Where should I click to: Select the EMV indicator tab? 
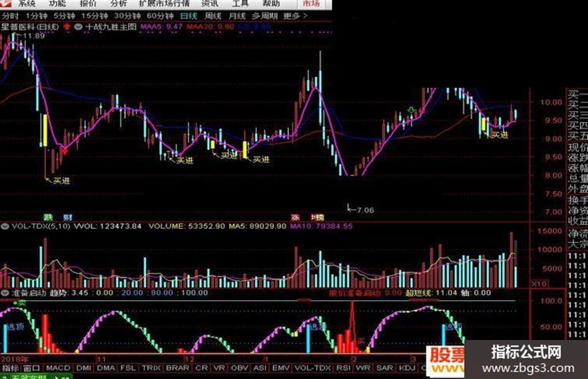(x=281, y=368)
